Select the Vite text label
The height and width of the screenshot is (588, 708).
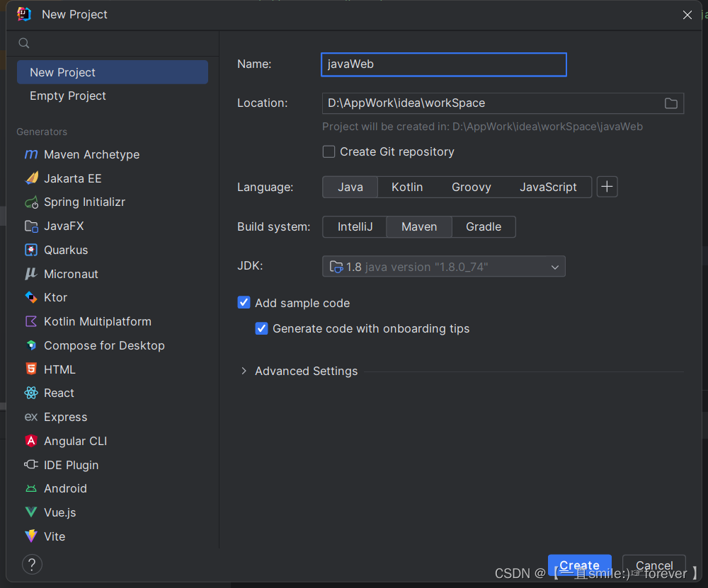55,536
